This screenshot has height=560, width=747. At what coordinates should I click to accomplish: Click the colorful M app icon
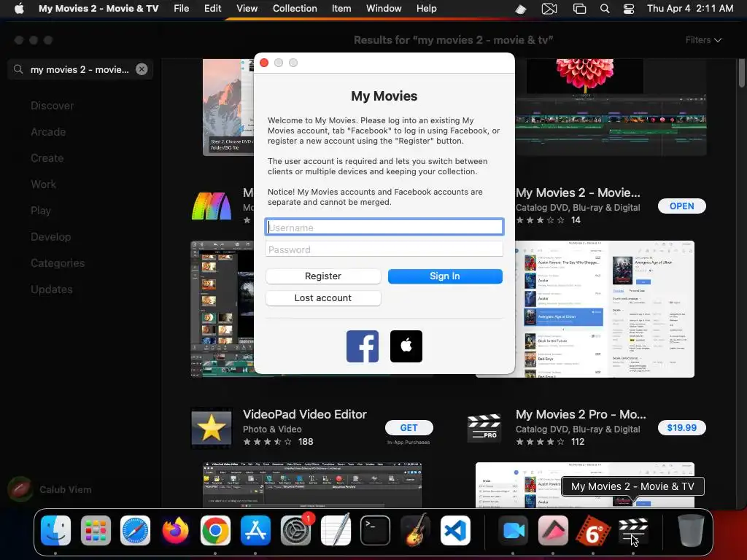pos(211,206)
